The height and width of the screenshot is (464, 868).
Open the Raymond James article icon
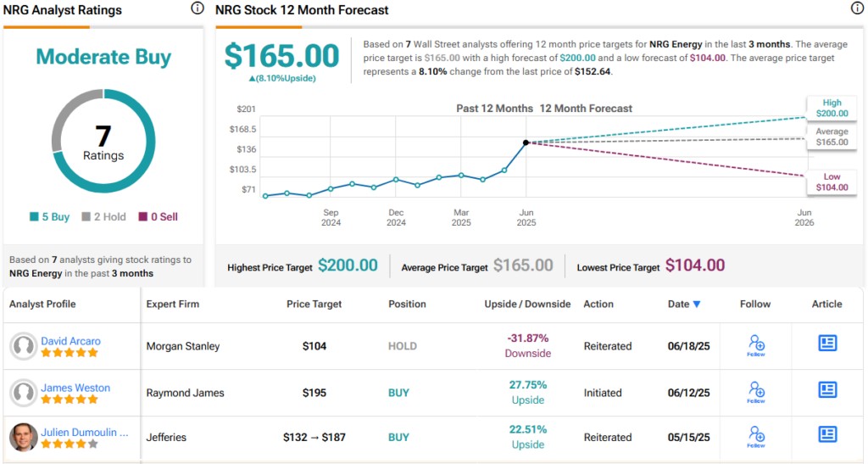(x=827, y=390)
